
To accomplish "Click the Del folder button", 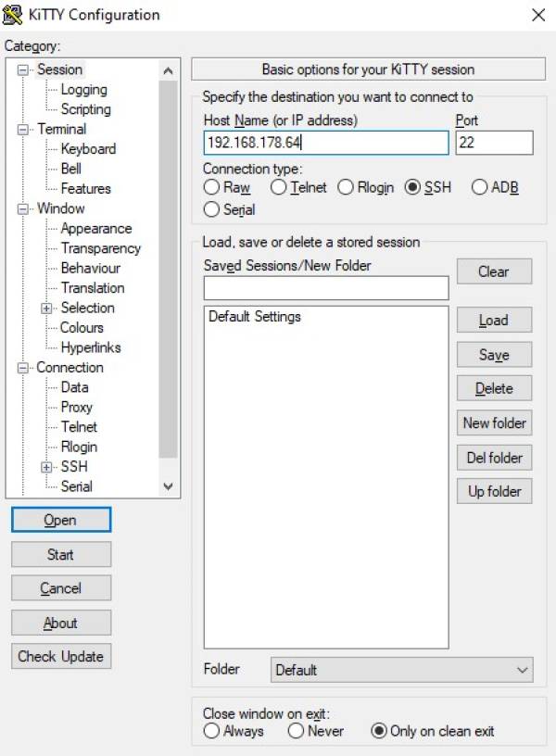I will tap(494, 458).
